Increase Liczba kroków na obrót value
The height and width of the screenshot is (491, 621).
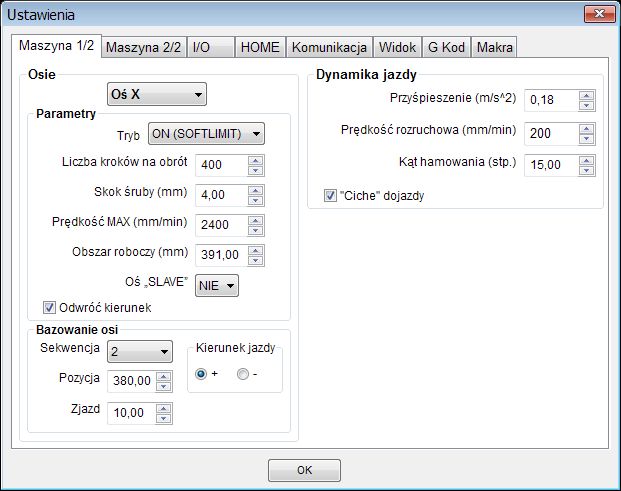[256, 160]
